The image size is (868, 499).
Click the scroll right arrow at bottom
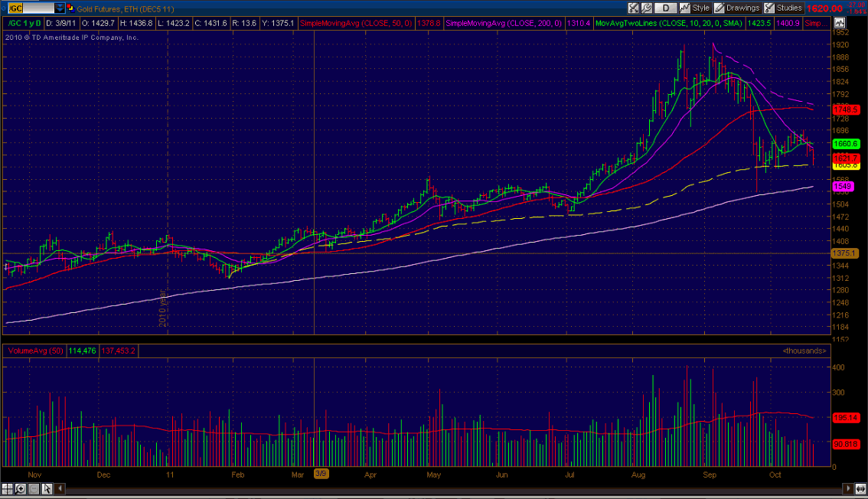pyautogui.click(x=847, y=489)
